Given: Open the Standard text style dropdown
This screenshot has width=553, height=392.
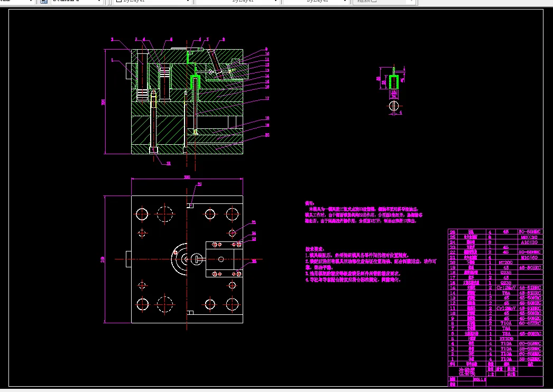Looking at the screenshot, I should tap(77, 1).
